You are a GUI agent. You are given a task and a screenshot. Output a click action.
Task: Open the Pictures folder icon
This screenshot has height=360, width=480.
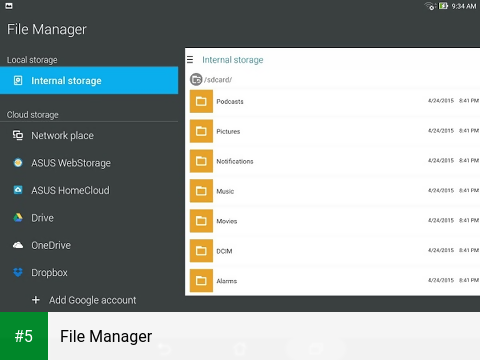201,131
